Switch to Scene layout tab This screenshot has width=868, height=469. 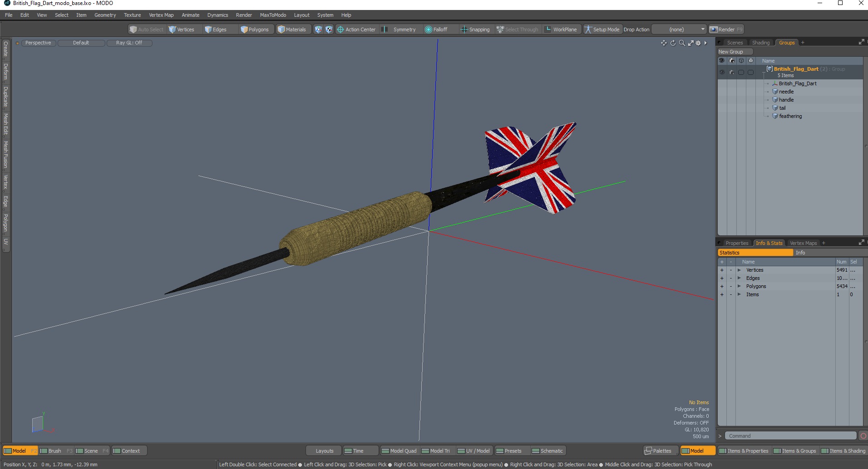pos(92,451)
